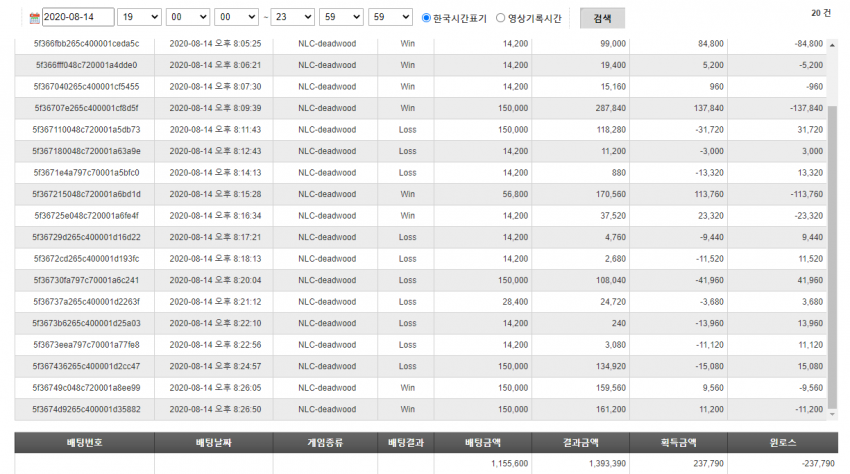Viewport: 850px width, 474px height.
Task: Click bet ID 5f3673eea797c70001a77fe8
Action: pyautogui.click(x=86, y=345)
